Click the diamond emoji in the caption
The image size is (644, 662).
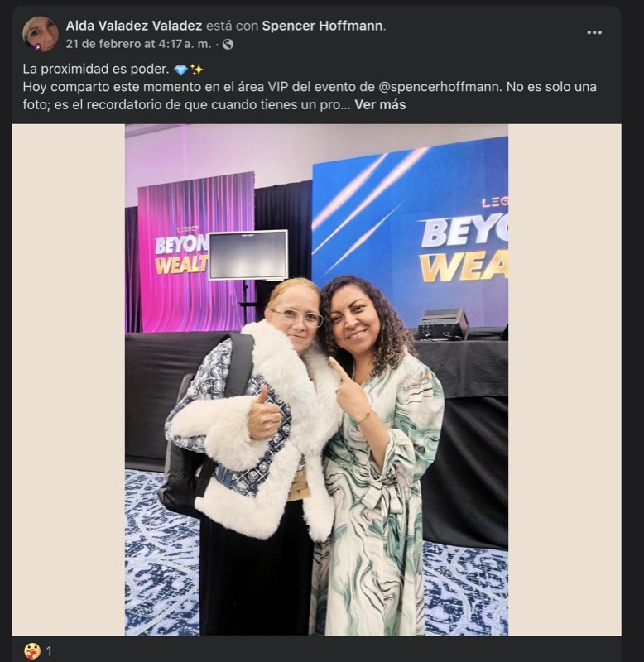(x=180, y=70)
